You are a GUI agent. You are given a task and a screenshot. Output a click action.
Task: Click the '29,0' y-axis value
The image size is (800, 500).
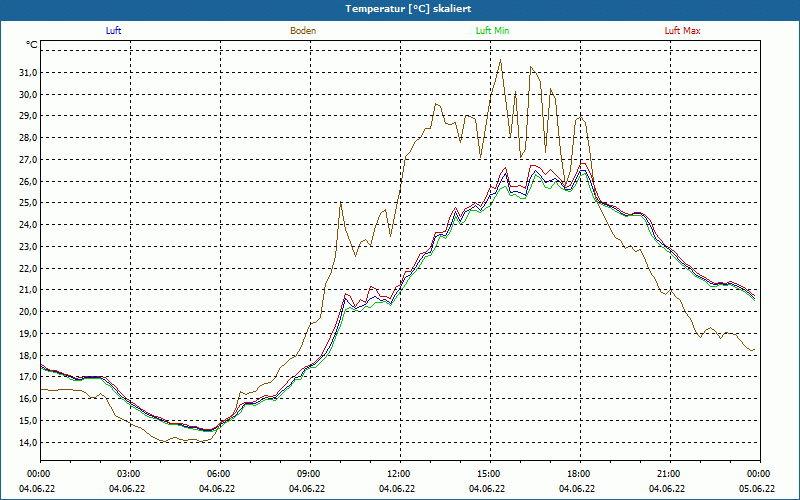click(28, 116)
